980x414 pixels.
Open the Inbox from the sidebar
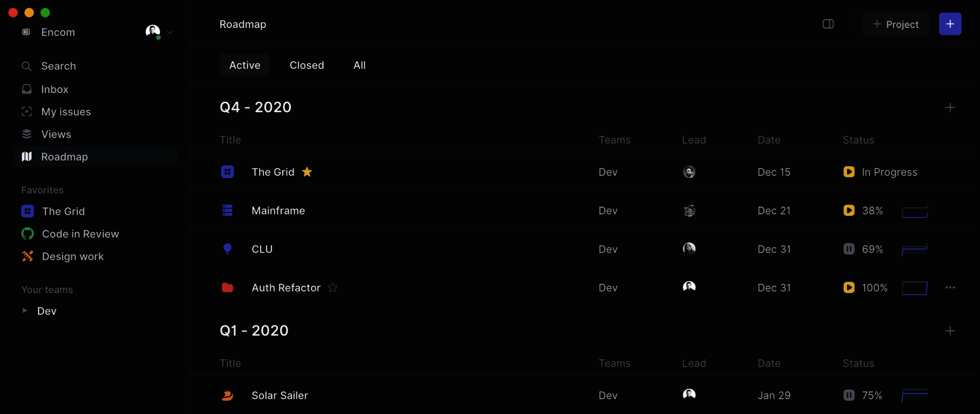click(55, 89)
